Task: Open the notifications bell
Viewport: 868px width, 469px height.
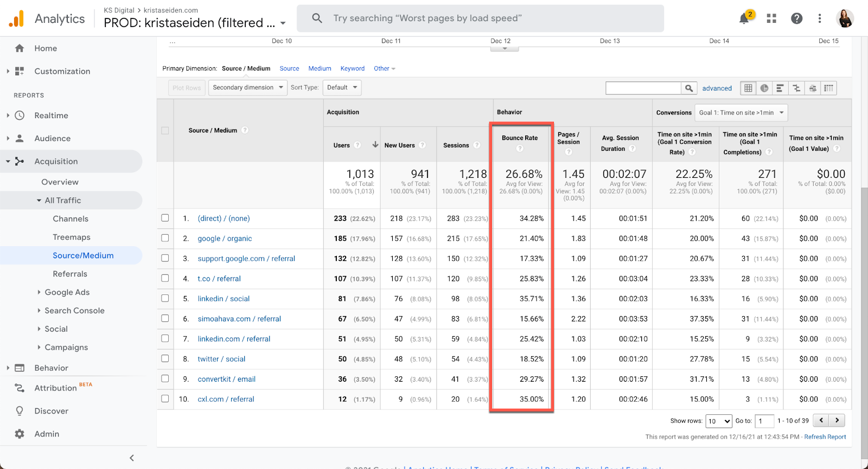Action: pyautogui.click(x=744, y=19)
